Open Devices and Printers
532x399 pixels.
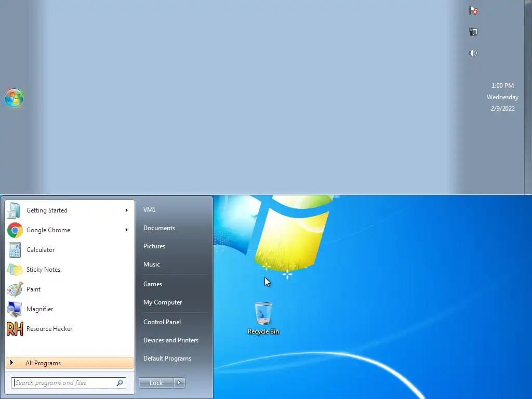click(170, 340)
